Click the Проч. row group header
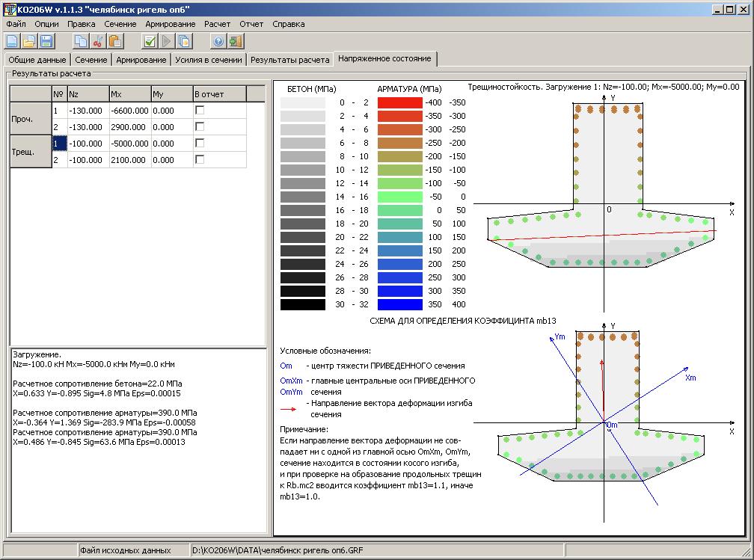 [x=30, y=119]
